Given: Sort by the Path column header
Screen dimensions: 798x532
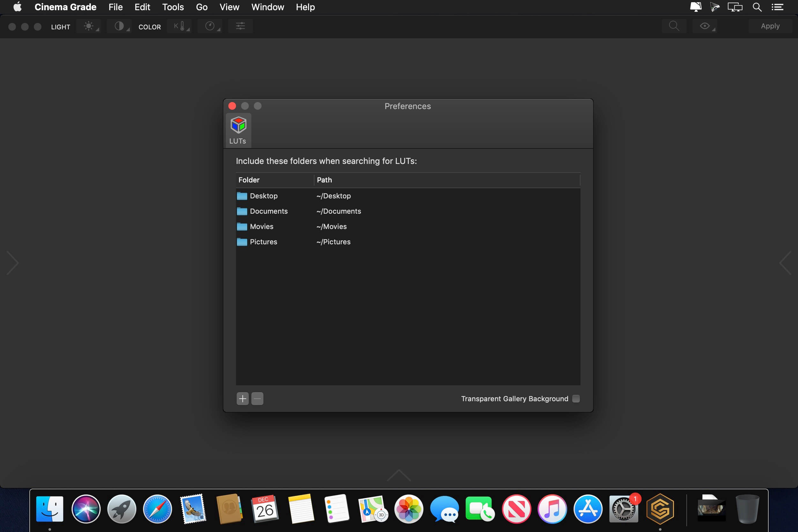Looking at the screenshot, I should (x=447, y=180).
